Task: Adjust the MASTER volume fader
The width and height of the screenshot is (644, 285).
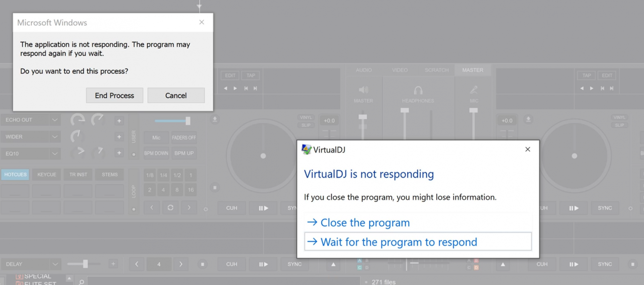Action: click(x=363, y=117)
